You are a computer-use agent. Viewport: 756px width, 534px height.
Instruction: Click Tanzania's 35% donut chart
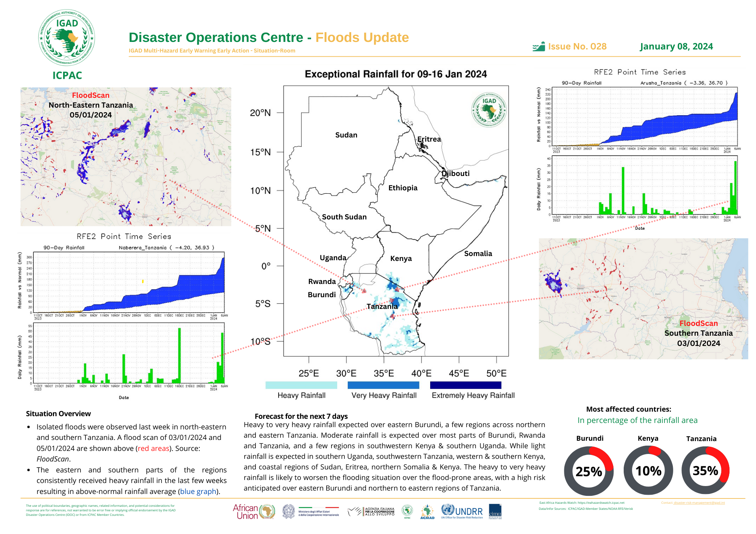(705, 471)
